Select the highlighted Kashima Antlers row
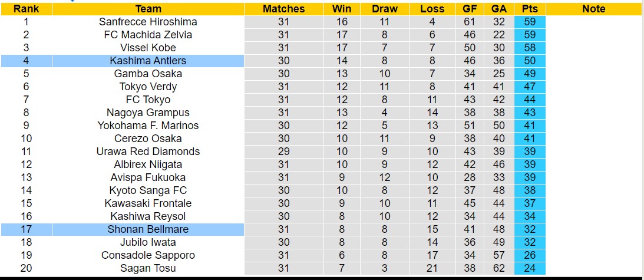The height and width of the screenshot is (280, 644). (x=148, y=61)
